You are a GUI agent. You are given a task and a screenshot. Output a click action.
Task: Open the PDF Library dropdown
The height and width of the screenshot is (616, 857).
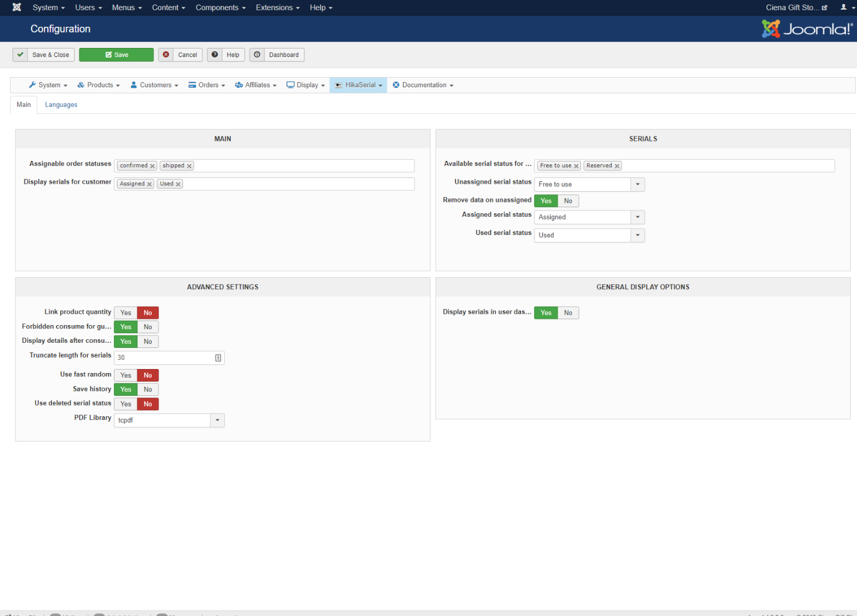(x=169, y=420)
